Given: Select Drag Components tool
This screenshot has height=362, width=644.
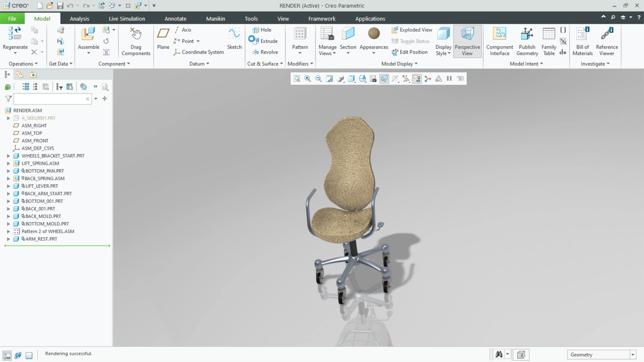Looking at the screenshot, I should [x=136, y=42].
